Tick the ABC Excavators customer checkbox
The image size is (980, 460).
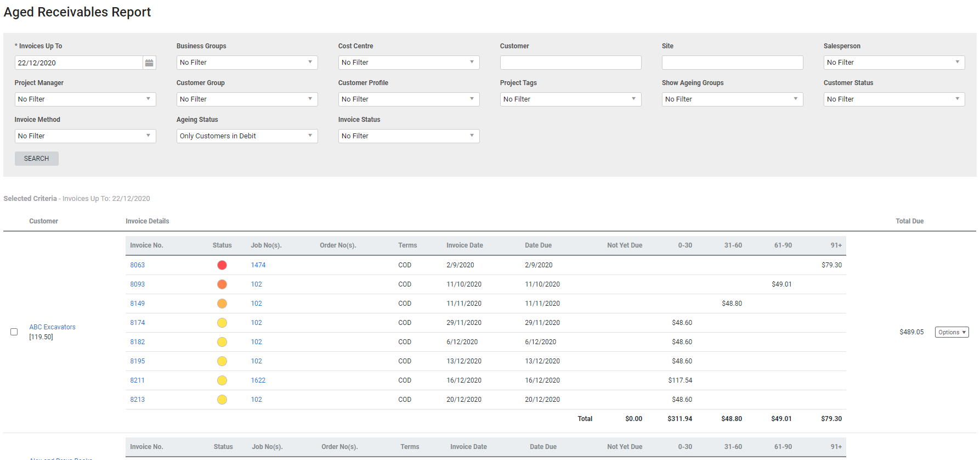pos(14,332)
